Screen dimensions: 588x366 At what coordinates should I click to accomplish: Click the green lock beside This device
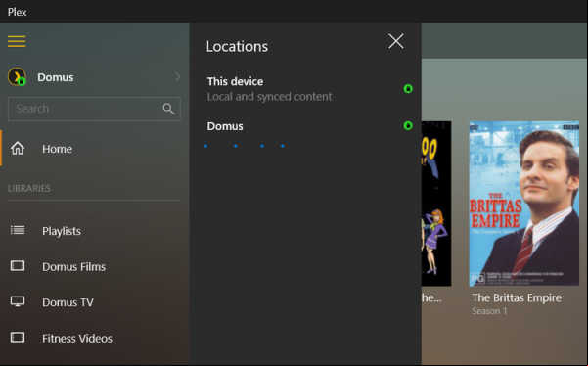pyautogui.click(x=408, y=89)
